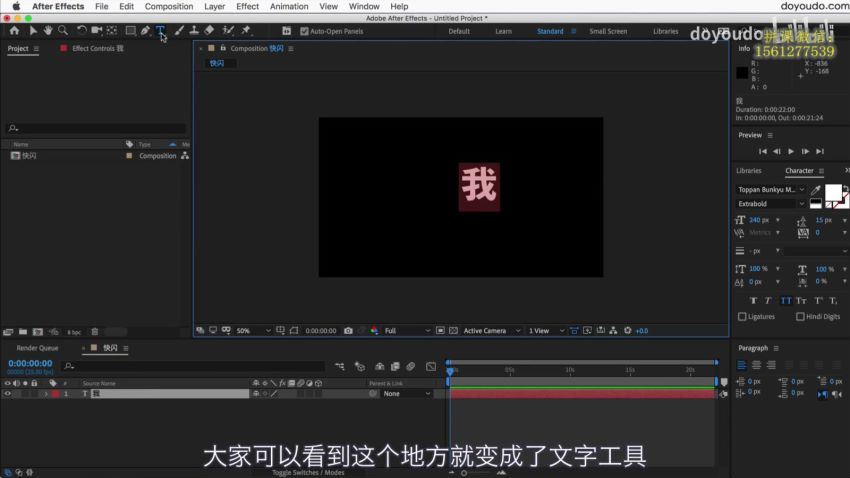
Task: Open the Composition menu
Action: [x=169, y=7]
